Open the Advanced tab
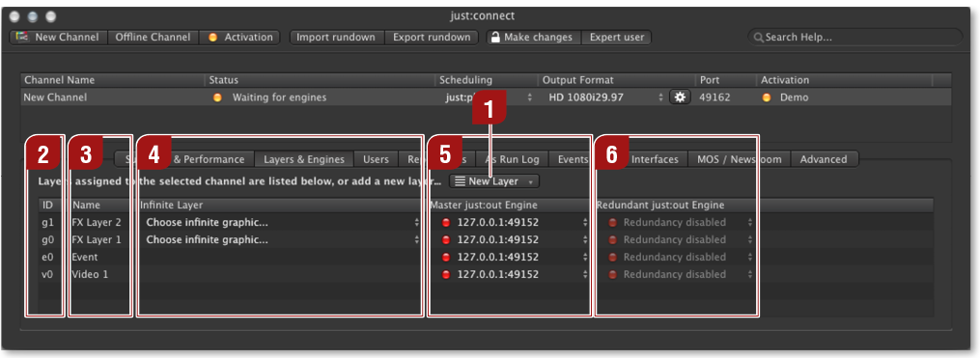The width and height of the screenshot is (980, 358). point(824,159)
